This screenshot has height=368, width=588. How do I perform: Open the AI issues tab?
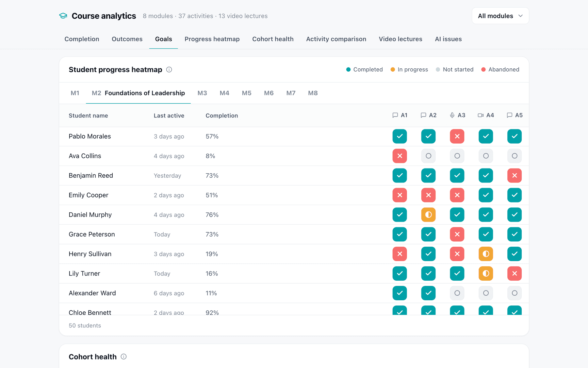[x=448, y=39]
